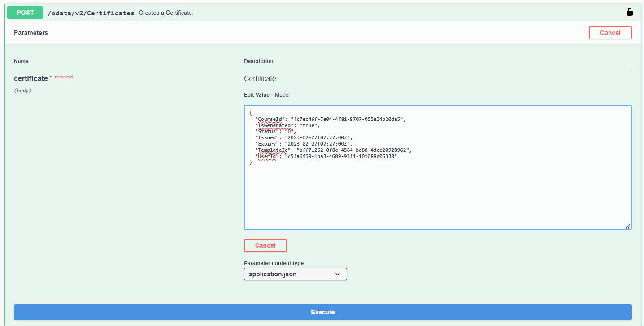Viewport: 644px width, 326px height.
Task: Open the authorization lock icon
Action: pos(630,12)
